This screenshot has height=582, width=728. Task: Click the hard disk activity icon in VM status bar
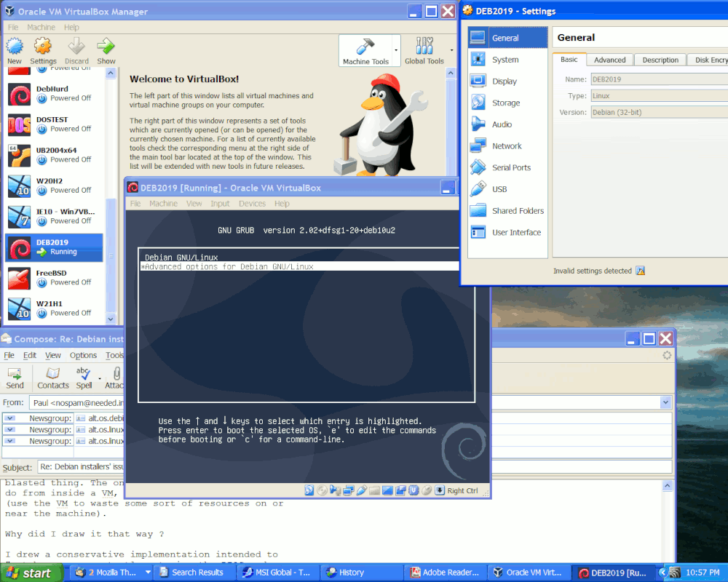[309, 490]
